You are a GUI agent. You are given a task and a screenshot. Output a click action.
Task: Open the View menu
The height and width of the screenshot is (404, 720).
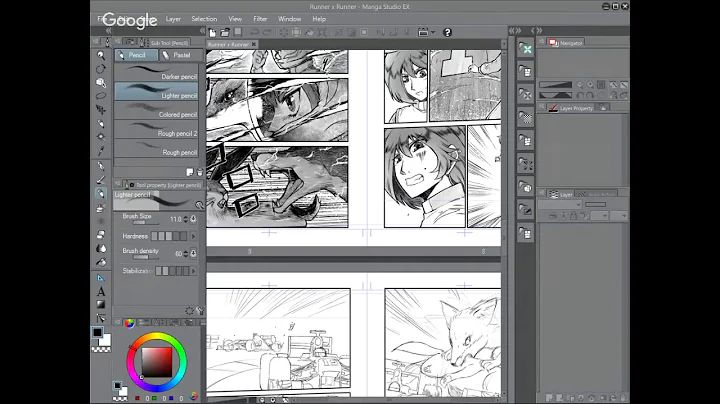(235, 19)
